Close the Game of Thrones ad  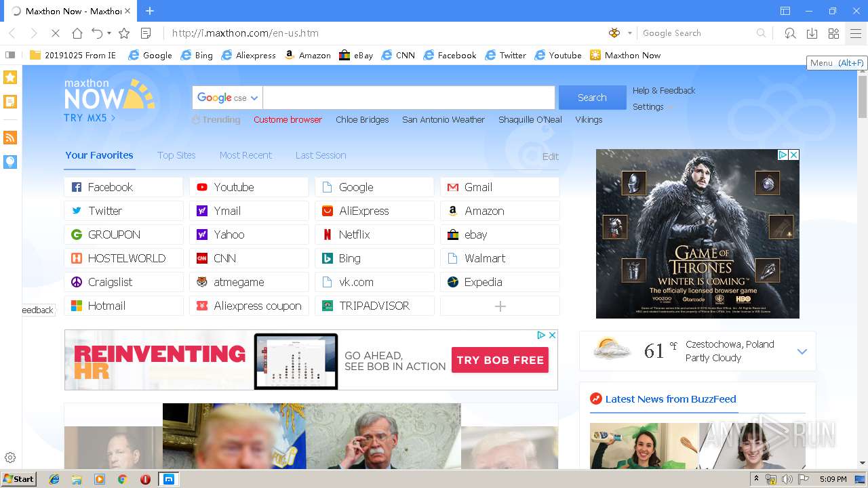point(793,155)
